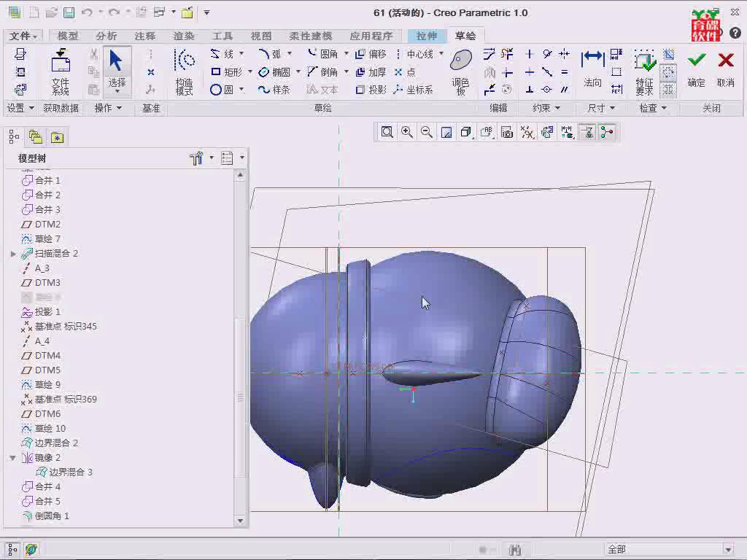Screen dimensions: 747x560
Task: Open Feature Requirements (特征要求) check
Action: (645, 71)
